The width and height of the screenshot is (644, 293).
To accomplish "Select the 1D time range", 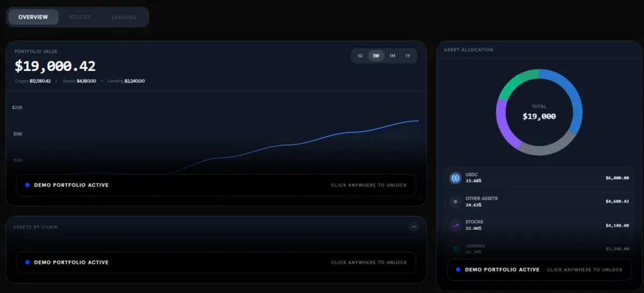I will click(360, 56).
